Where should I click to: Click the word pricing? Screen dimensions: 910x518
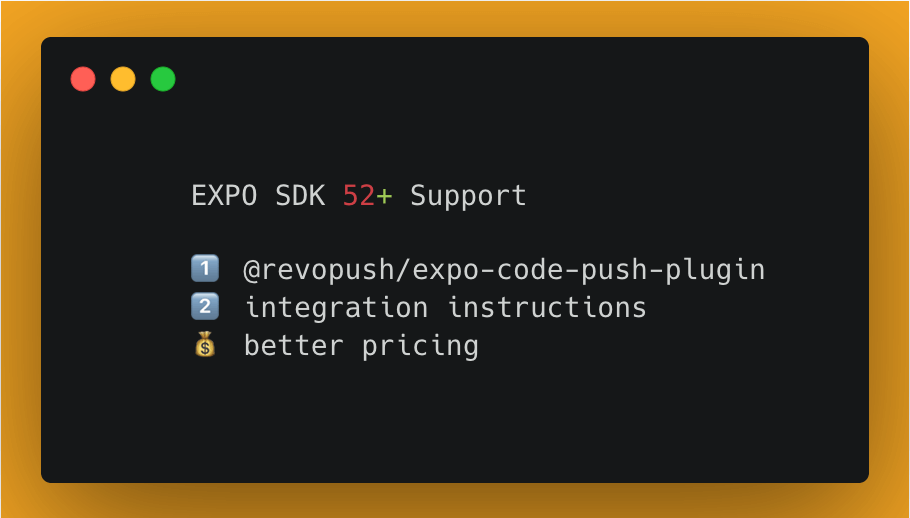point(421,347)
